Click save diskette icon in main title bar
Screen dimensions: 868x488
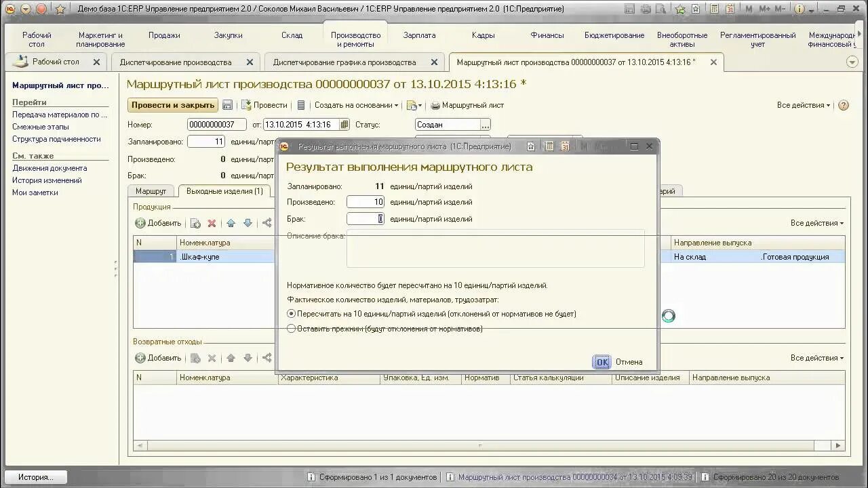click(x=630, y=9)
